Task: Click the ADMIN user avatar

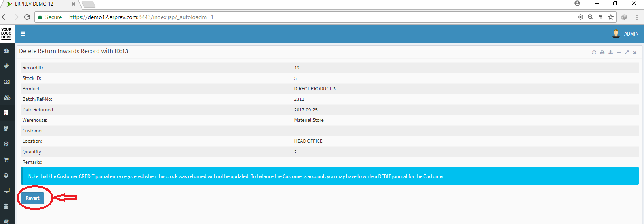Action: click(616, 34)
